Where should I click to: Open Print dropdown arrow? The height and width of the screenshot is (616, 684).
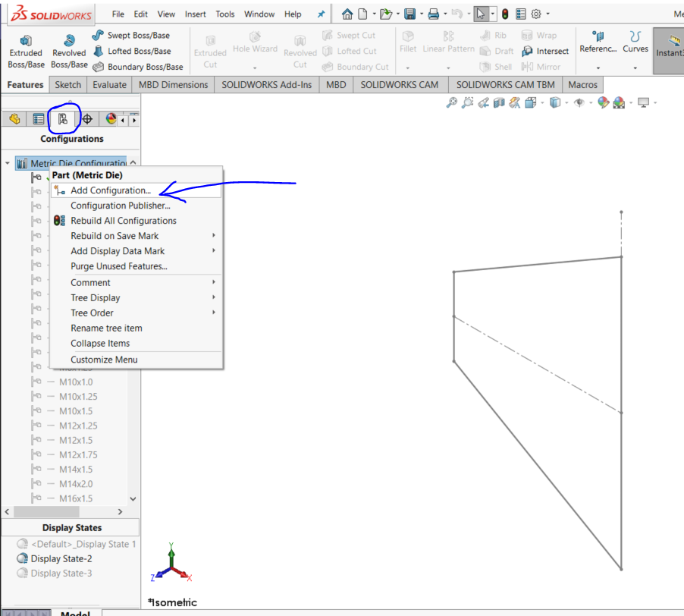[445, 14]
